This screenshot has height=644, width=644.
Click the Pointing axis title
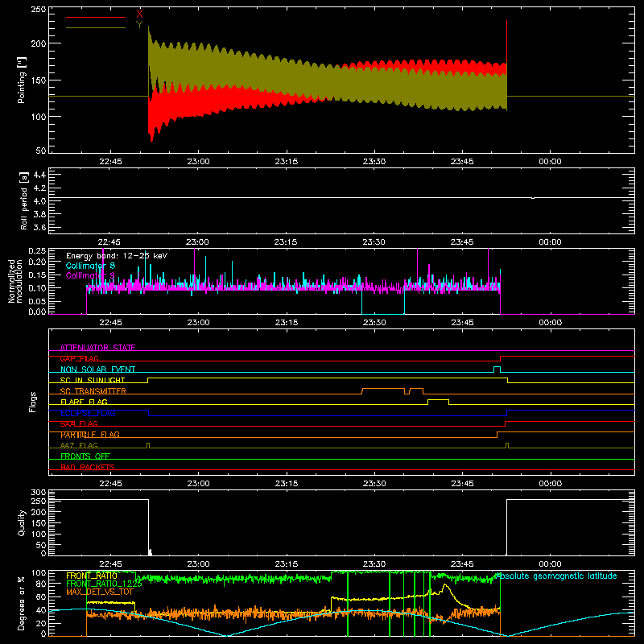coord(22,80)
